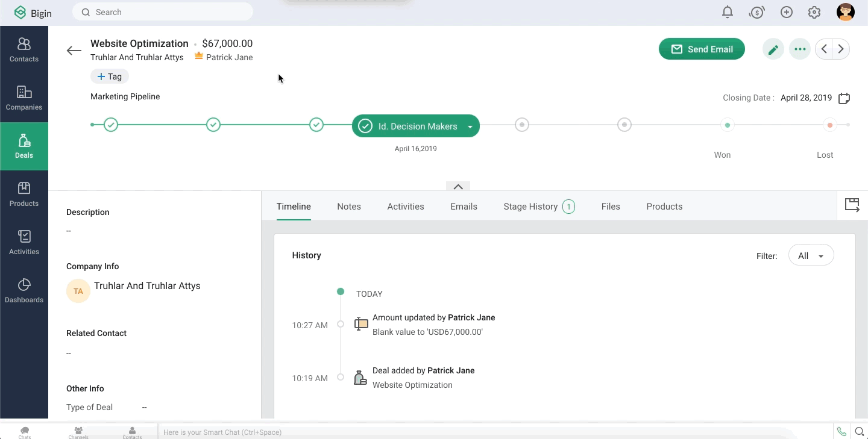The height and width of the screenshot is (439, 868).
Task: Switch to the Products tab
Action: click(664, 207)
